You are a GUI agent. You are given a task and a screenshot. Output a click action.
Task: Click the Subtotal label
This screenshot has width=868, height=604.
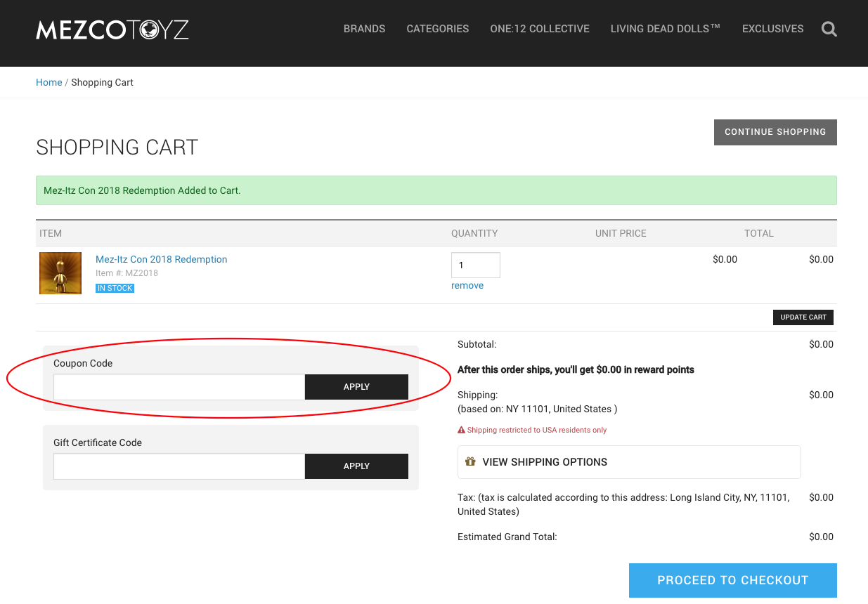tap(477, 344)
